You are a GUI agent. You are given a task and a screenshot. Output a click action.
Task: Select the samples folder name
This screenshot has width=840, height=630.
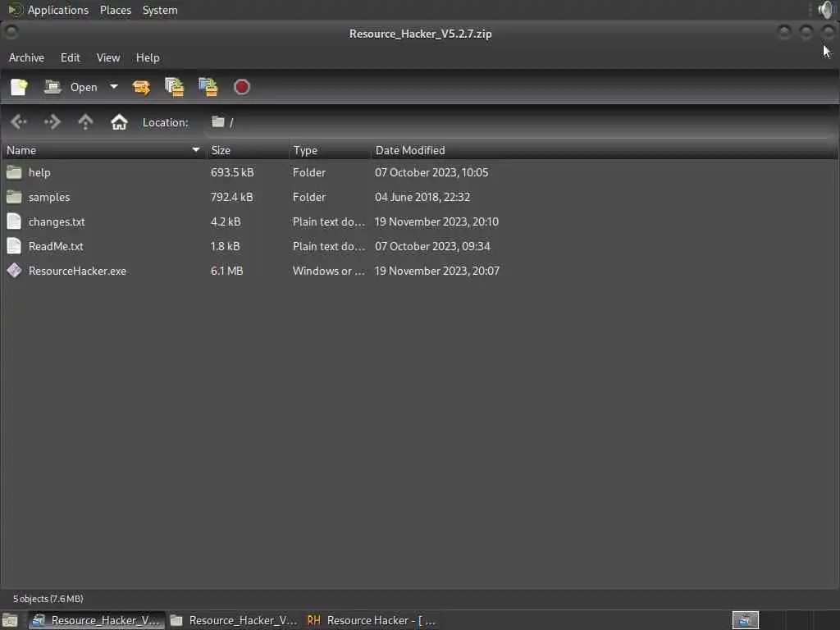(x=49, y=197)
